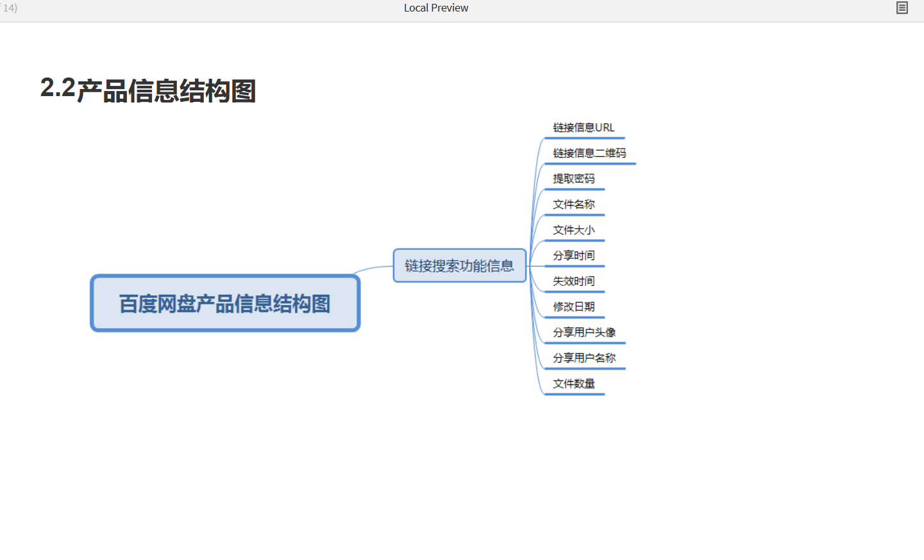Click the page counter 14) text
The image size is (924, 560).
pyautogui.click(x=9, y=8)
